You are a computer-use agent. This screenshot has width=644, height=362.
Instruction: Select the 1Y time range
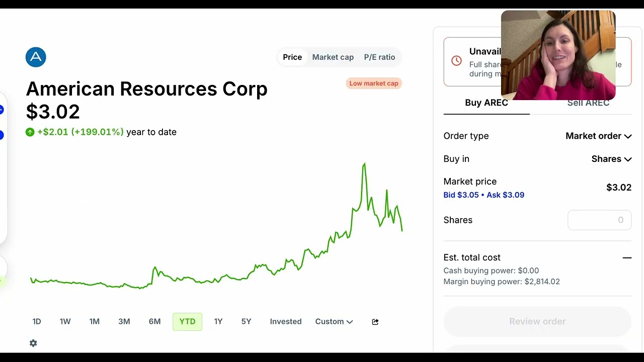click(x=218, y=322)
